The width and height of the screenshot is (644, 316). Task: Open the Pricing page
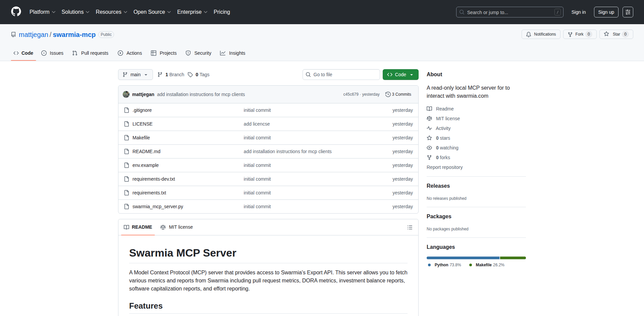coord(222,12)
